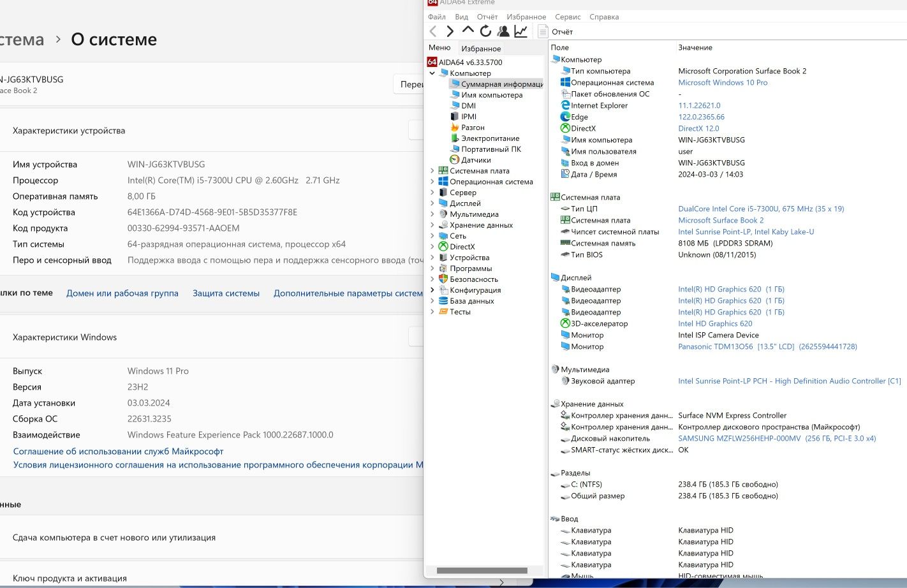Open Panasonic TDM13O56 monitor link
Screen dimensions: 907x588
click(x=767, y=346)
